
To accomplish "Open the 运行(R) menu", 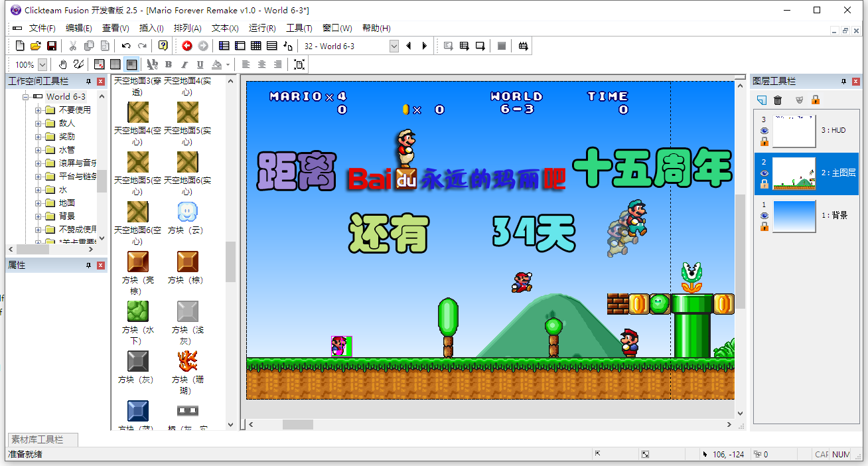I will (x=262, y=28).
